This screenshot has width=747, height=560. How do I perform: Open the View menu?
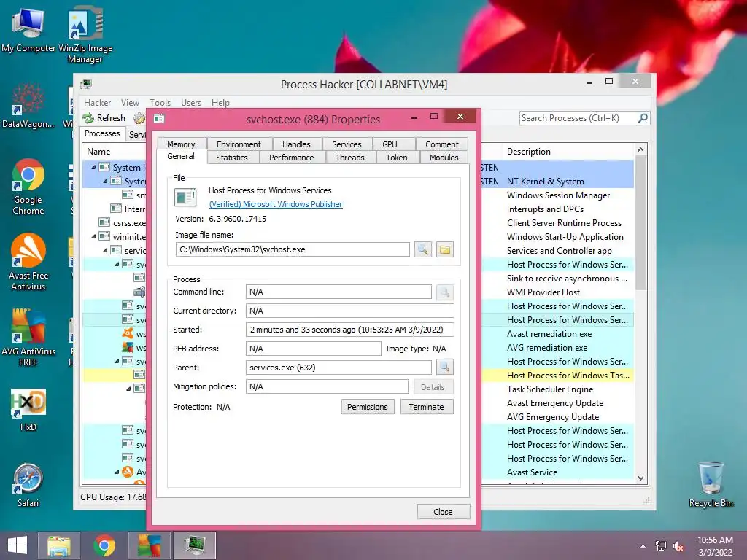click(130, 102)
